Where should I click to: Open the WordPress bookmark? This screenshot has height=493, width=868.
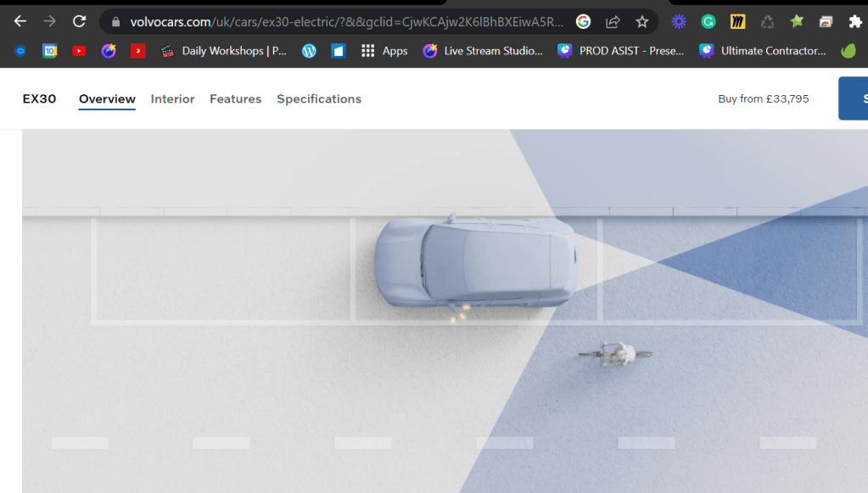[x=309, y=51]
